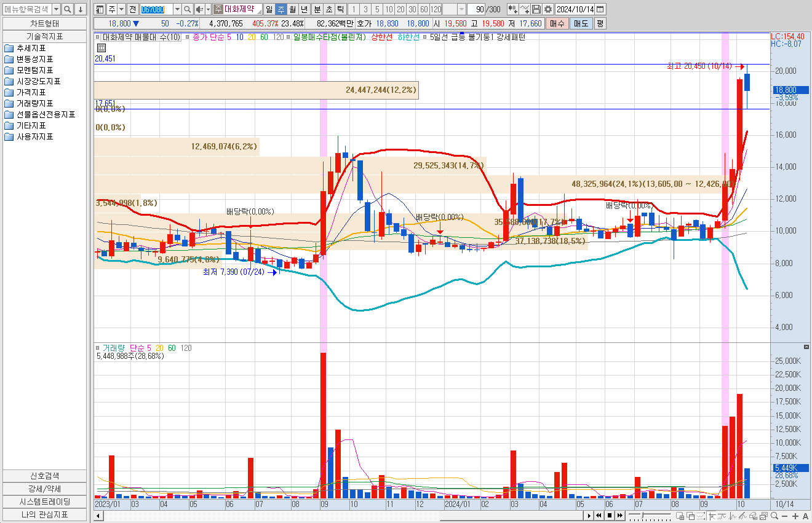The width and height of the screenshot is (812, 523).
Task: Select the 초 (second) period toggle
Action: pyautogui.click(x=329, y=9)
